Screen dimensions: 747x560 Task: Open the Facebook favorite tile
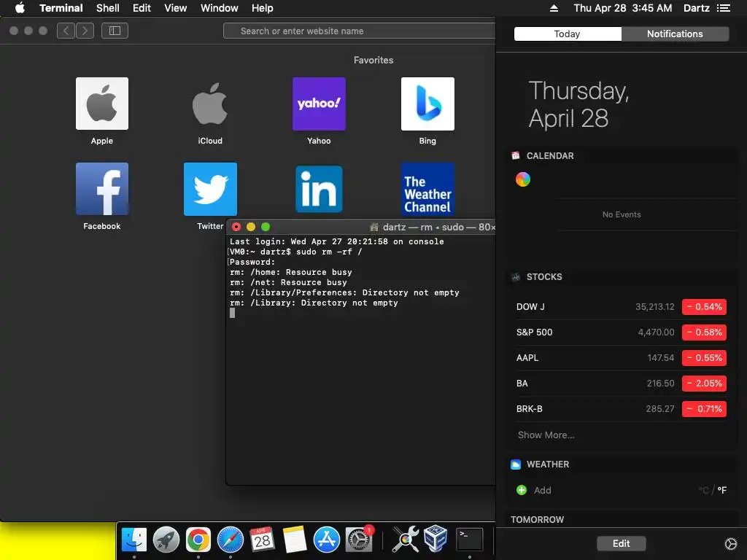pyautogui.click(x=102, y=189)
